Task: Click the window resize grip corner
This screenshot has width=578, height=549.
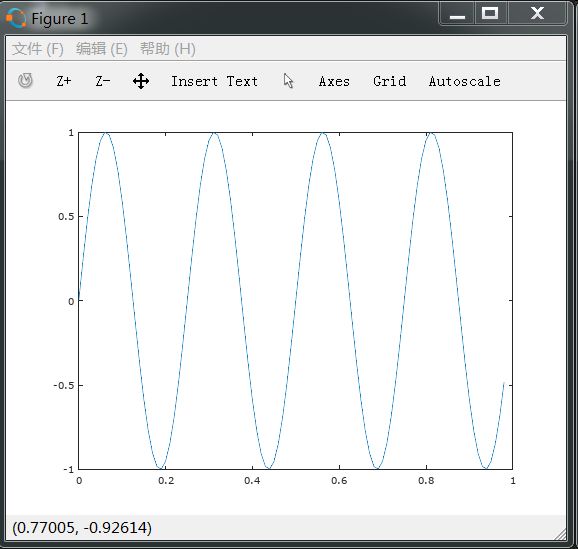Action: pyautogui.click(x=560, y=534)
